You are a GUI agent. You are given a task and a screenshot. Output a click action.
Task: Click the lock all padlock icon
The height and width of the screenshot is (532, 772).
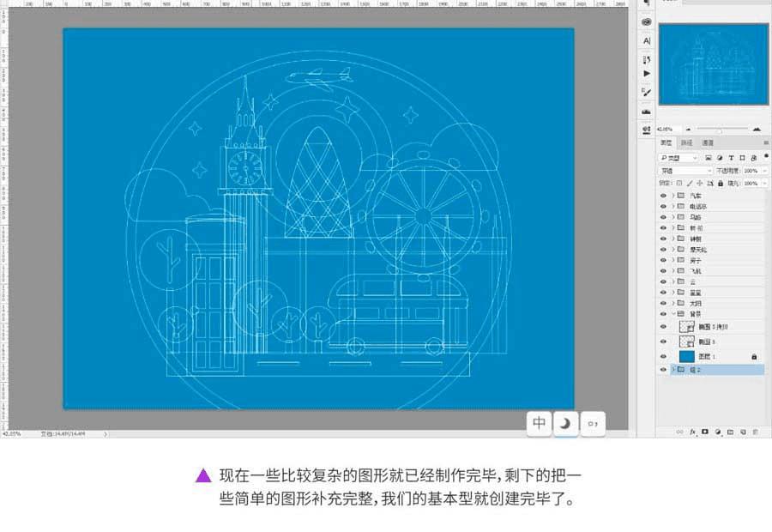(x=721, y=184)
